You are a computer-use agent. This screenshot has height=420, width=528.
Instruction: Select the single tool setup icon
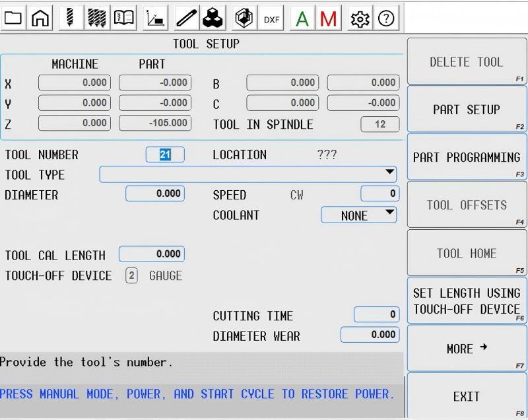(x=69, y=18)
